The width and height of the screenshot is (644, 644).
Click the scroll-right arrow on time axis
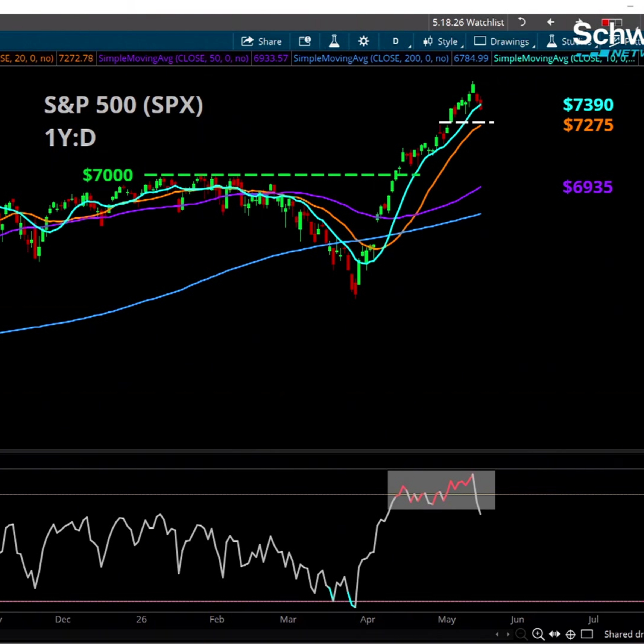pos(508,634)
